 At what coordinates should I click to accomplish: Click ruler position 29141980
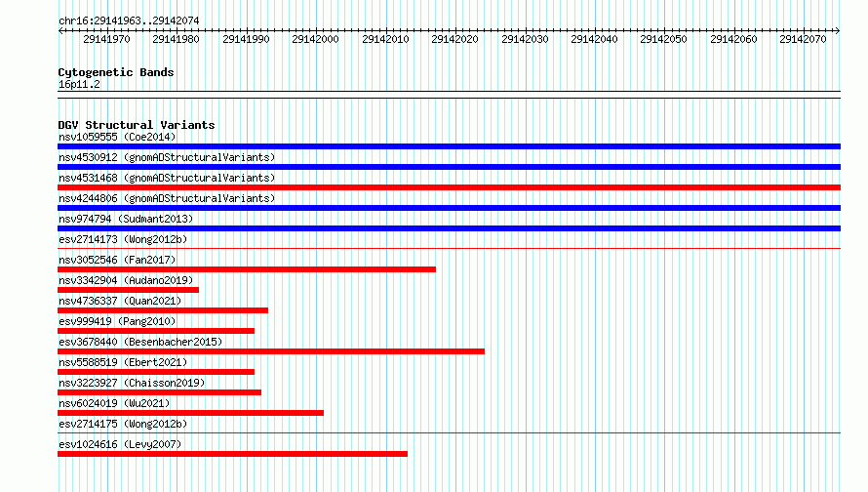[176, 39]
